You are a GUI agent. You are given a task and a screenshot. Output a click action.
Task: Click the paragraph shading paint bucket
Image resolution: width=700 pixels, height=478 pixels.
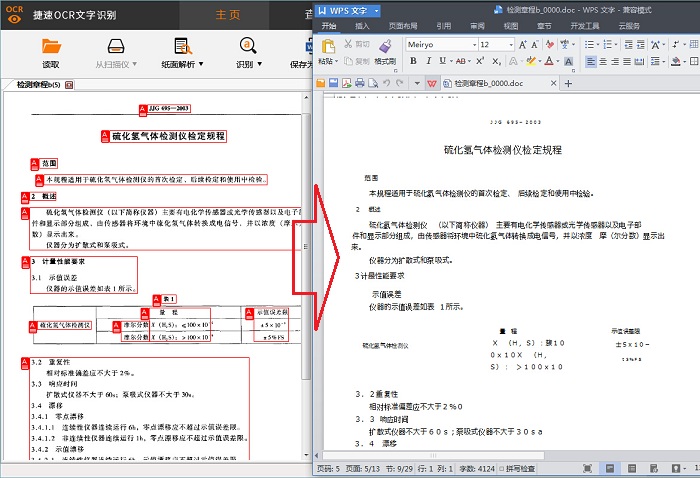[676, 61]
